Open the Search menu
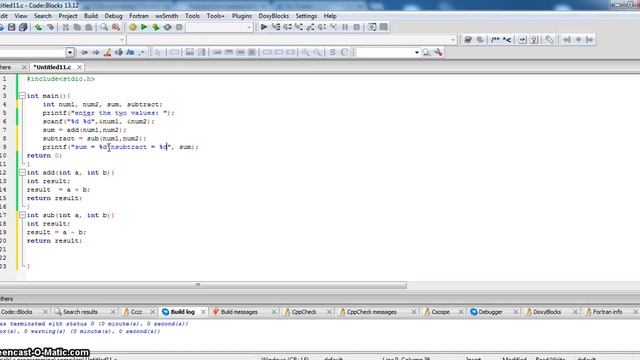 point(42,16)
